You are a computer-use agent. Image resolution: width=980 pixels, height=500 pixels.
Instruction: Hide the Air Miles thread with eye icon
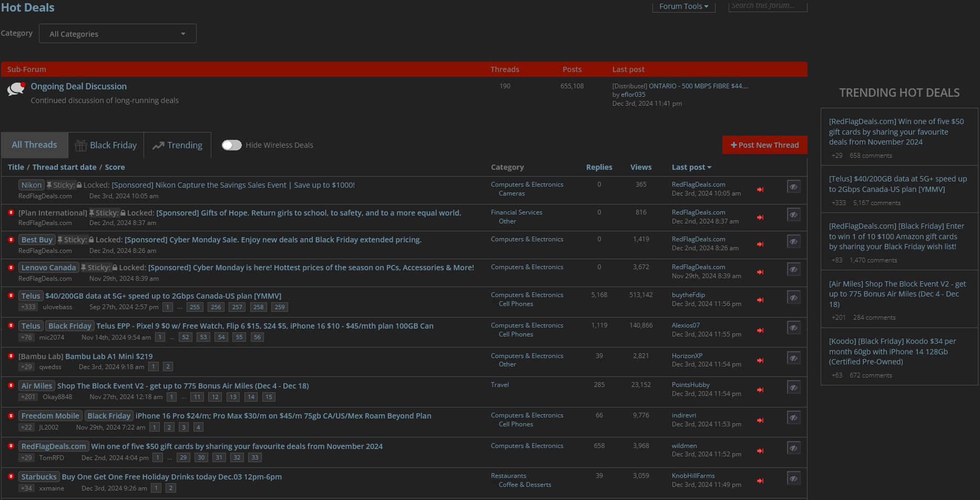tap(793, 387)
